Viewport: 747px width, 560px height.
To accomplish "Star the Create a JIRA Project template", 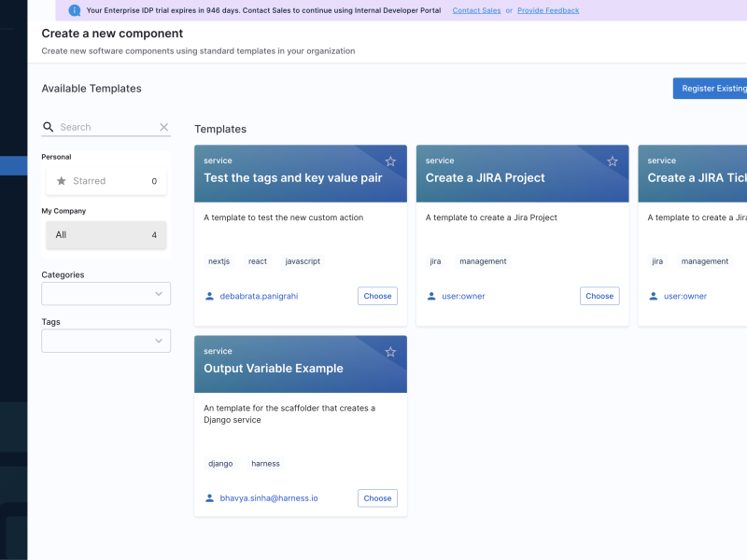I will point(613,161).
